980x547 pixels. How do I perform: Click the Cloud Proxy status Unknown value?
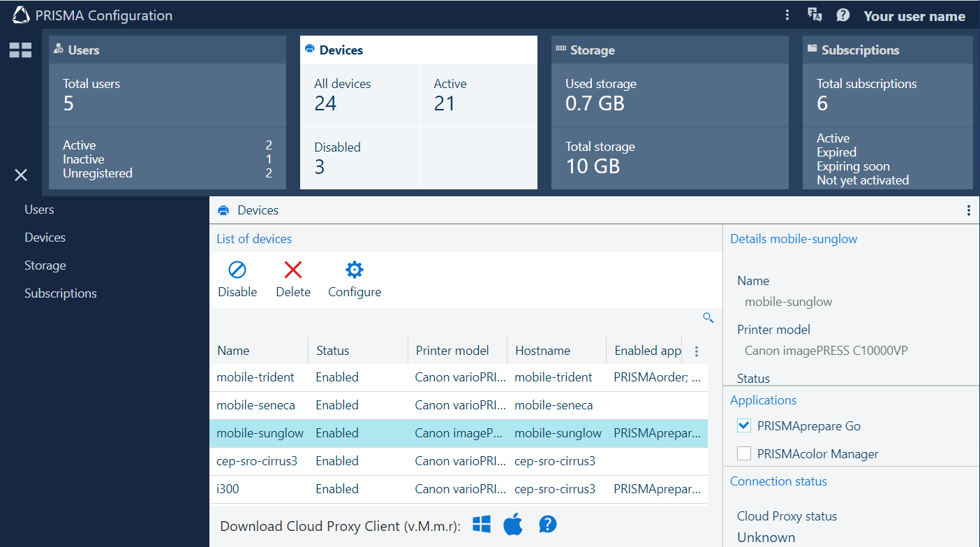766,537
